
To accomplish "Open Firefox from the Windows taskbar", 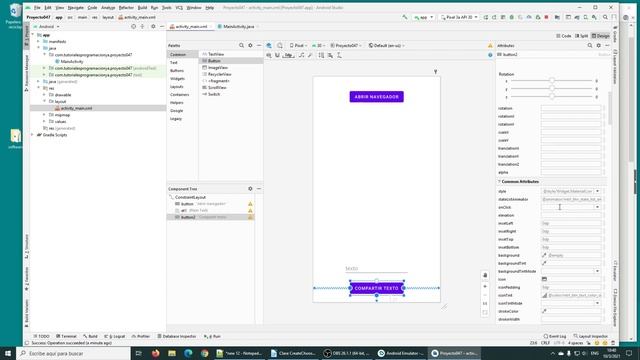I will [156, 353].
